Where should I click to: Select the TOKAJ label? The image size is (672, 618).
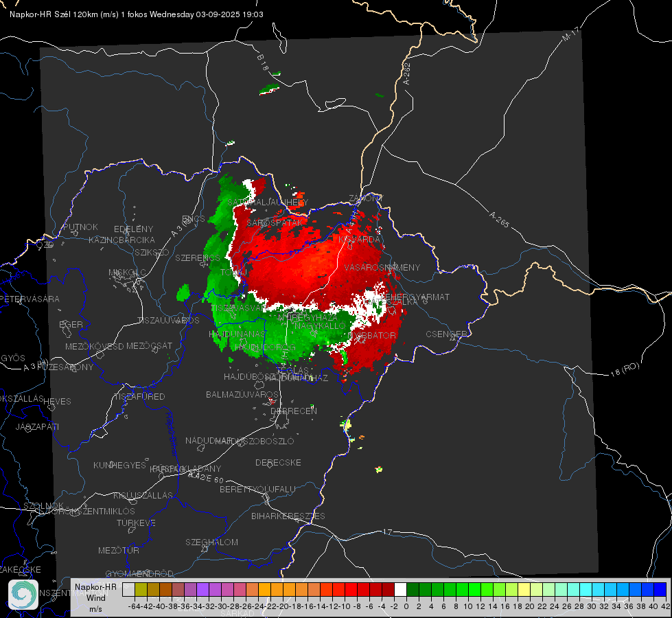tap(234, 273)
